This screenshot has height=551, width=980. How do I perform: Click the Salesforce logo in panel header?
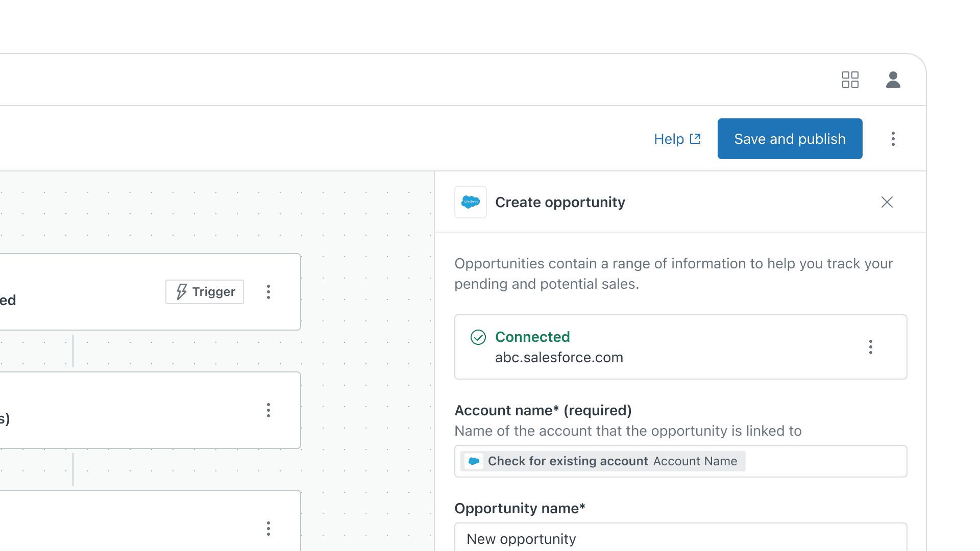click(x=470, y=202)
